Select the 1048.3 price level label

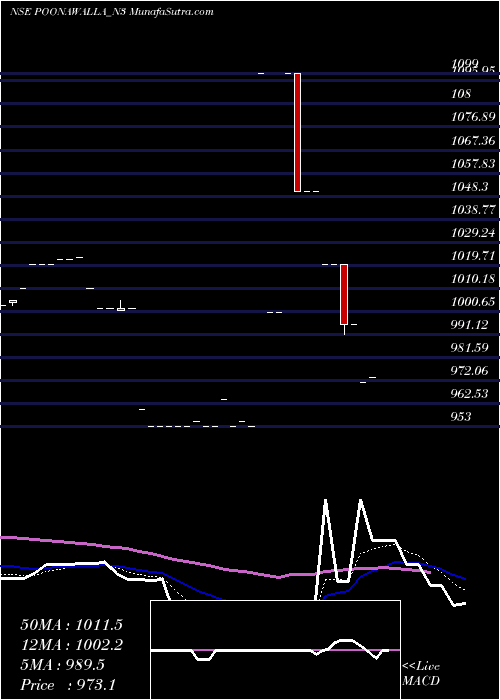coord(470,187)
